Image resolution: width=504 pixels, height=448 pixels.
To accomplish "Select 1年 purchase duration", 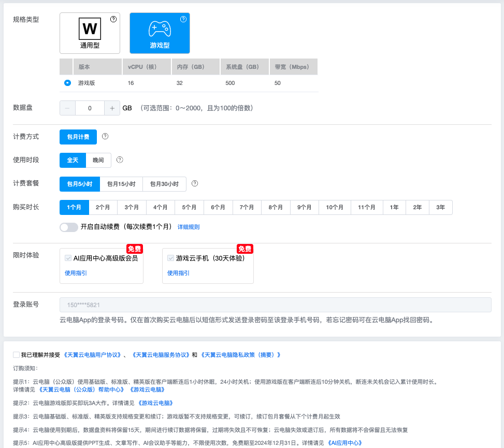I will click(x=394, y=207).
